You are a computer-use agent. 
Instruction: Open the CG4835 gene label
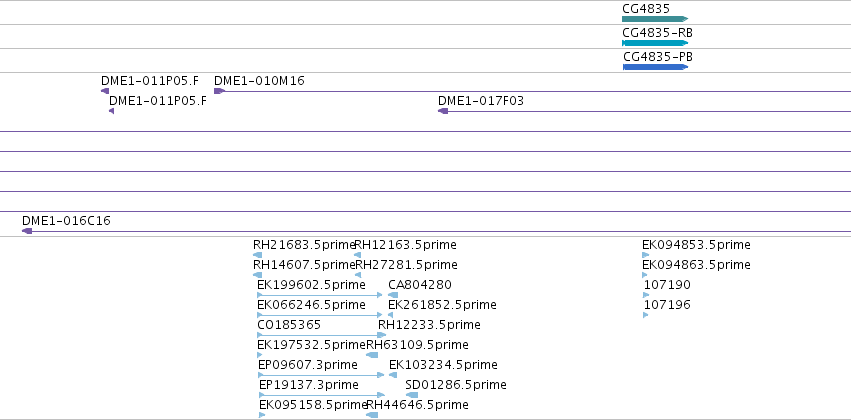(x=646, y=9)
